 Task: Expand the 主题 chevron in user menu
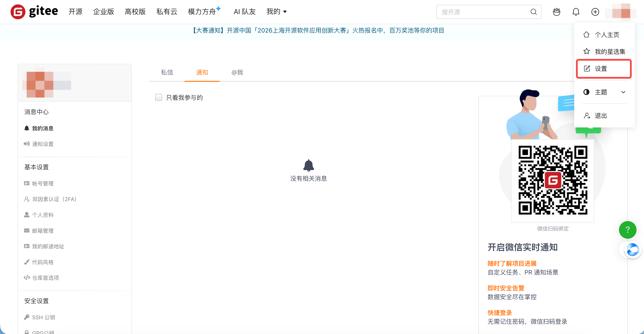[x=623, y=92]
